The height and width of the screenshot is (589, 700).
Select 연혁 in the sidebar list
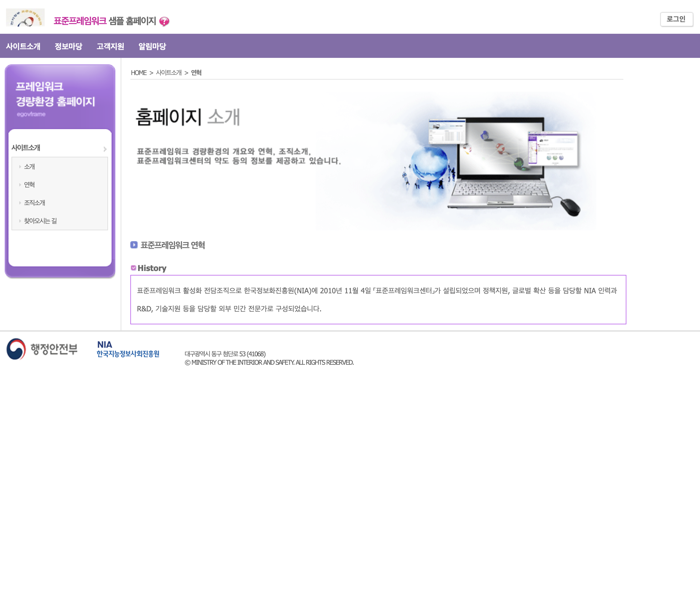[29, 185]
